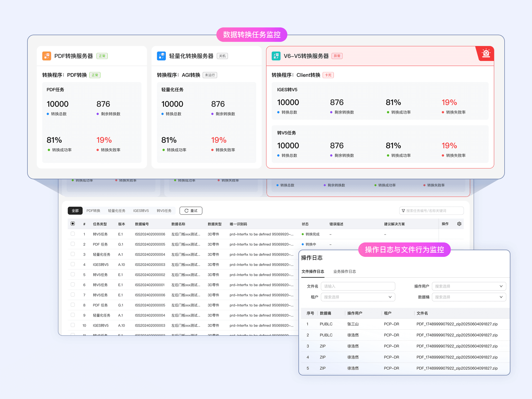
Task: Click the 重试 retry button
Action: 194,211
